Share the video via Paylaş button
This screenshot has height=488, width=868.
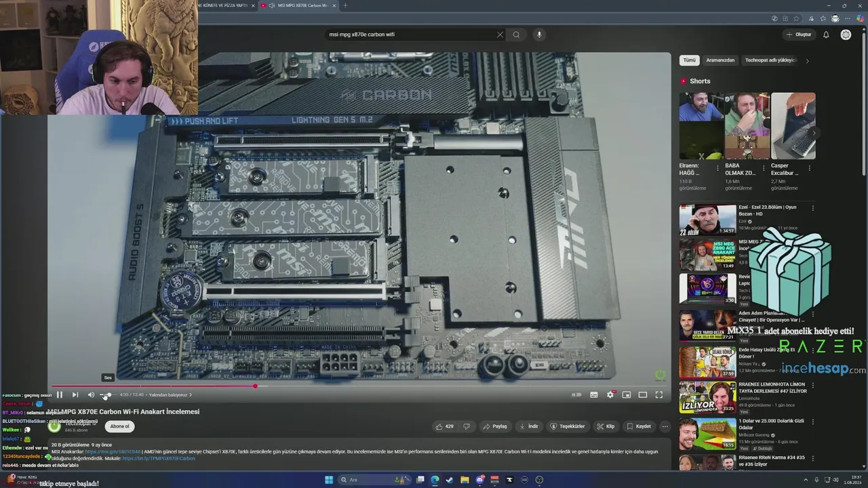(x=495, y=426)
